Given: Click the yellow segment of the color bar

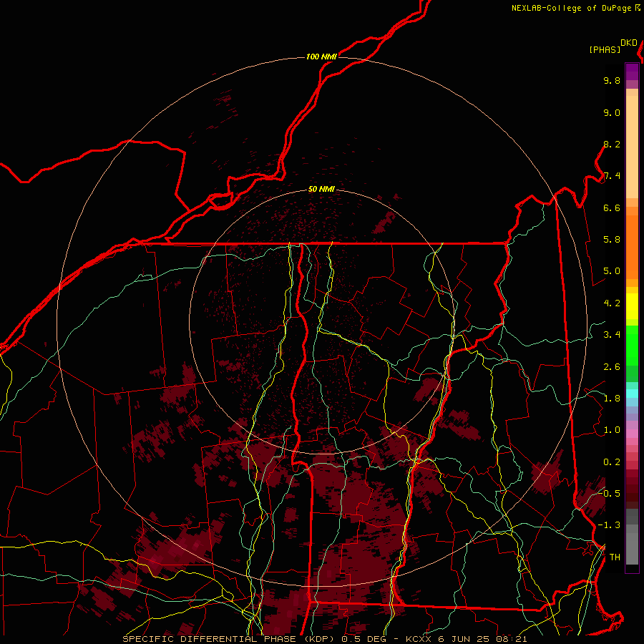Looking at the screenshot, I should click(x=632, y=306).
